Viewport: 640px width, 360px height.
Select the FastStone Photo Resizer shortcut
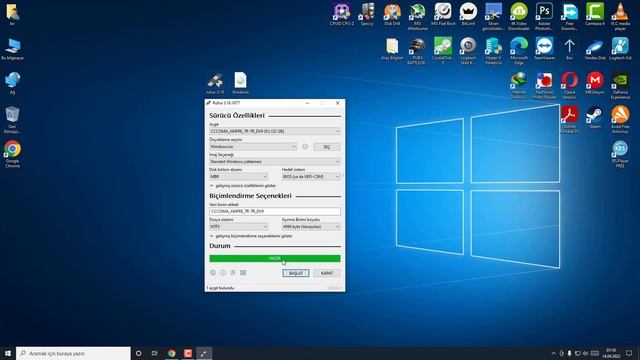pyautogui.click(x=544, y=86)
